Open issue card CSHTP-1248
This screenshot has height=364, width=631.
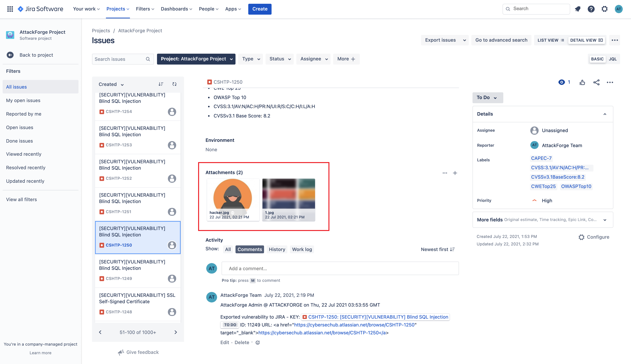[138, 304]
